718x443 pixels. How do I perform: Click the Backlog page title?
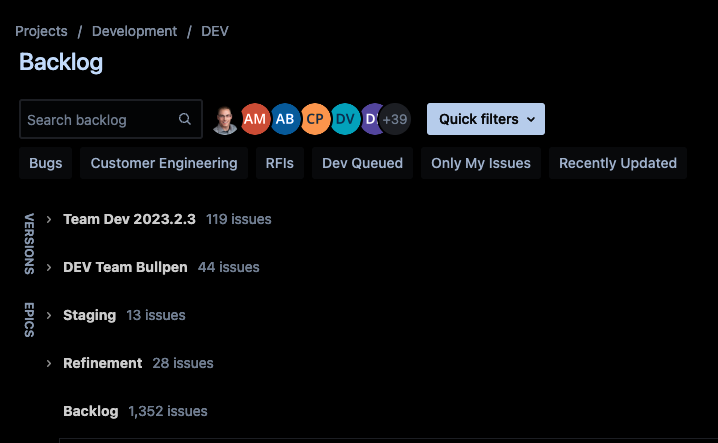(61, 62)
